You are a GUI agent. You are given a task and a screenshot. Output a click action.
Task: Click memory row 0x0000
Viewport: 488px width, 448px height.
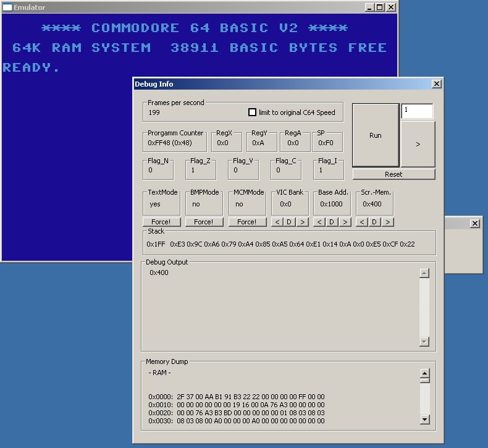pyautogui.click(x=237, y=397)
